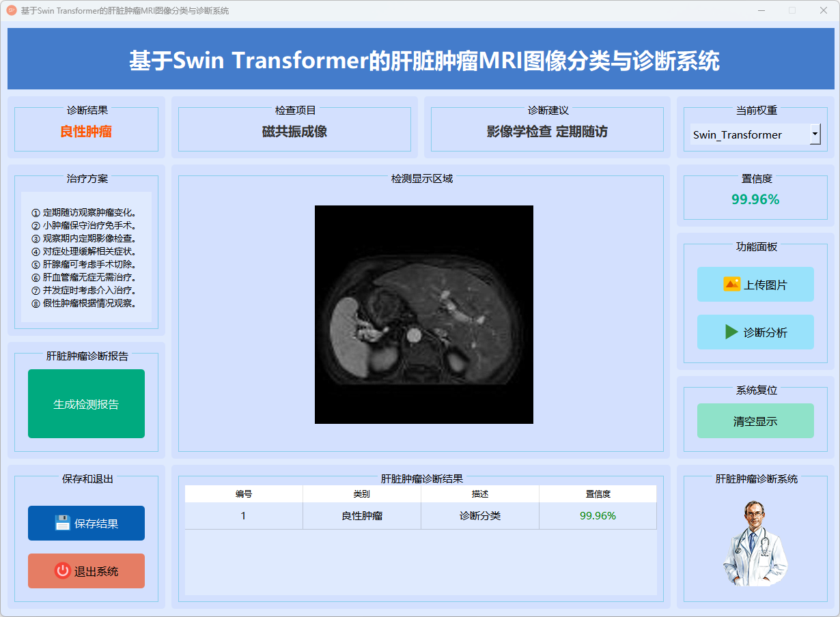Click the 描述 column header
This screenshot has width=840, height=617.
pyautogui.click(x=480, y=494)
